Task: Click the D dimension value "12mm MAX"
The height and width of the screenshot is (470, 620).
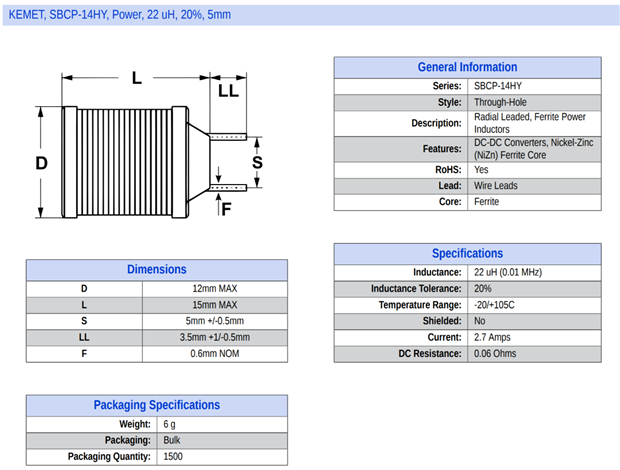Action: [215, 289]
